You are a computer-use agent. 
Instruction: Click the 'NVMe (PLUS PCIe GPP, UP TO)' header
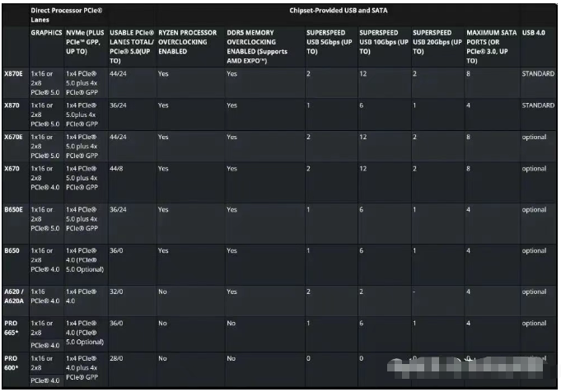[x=85, y=42]
